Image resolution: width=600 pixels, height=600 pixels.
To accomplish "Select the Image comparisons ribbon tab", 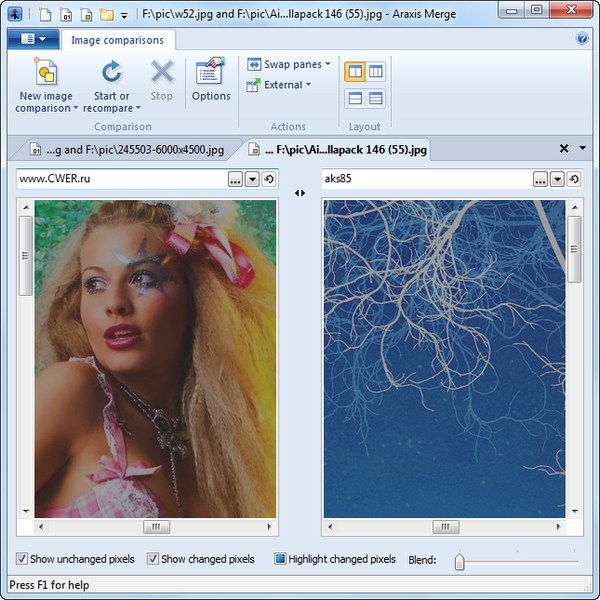I will click(x=118, y=40).
